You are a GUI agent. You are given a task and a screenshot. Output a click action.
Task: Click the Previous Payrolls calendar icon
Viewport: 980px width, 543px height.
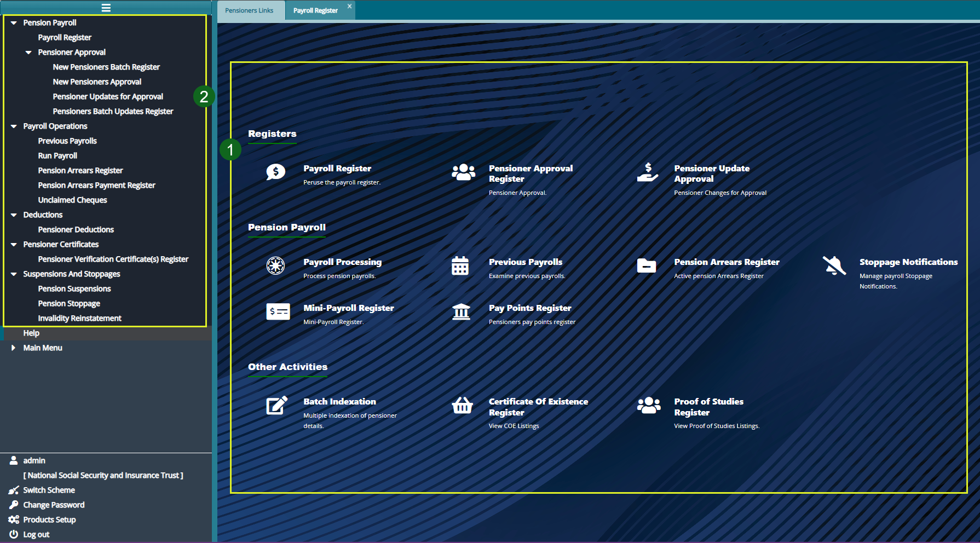click(x=460, y=265)
